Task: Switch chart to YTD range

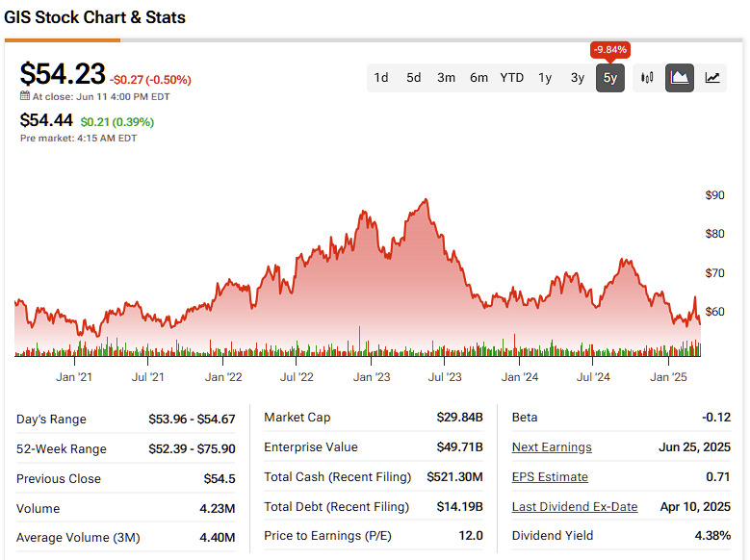Action: [512, 78]
